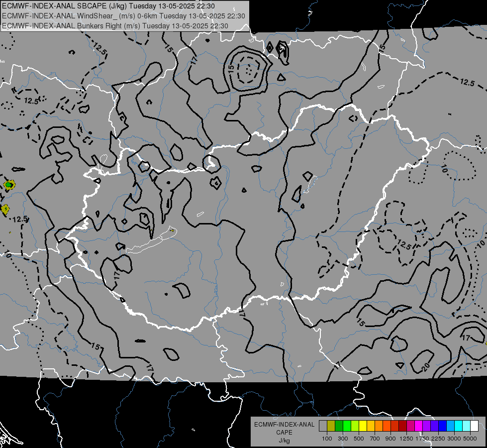Choose the pink-crimson 1250 J/kg swatch
Screen dimensions: 487x448
(x=410, y=426)
